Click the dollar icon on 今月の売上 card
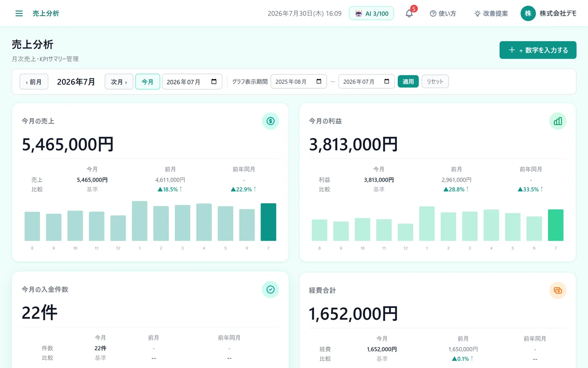Viewport: 588px width, 368px height. pos(270,121)
